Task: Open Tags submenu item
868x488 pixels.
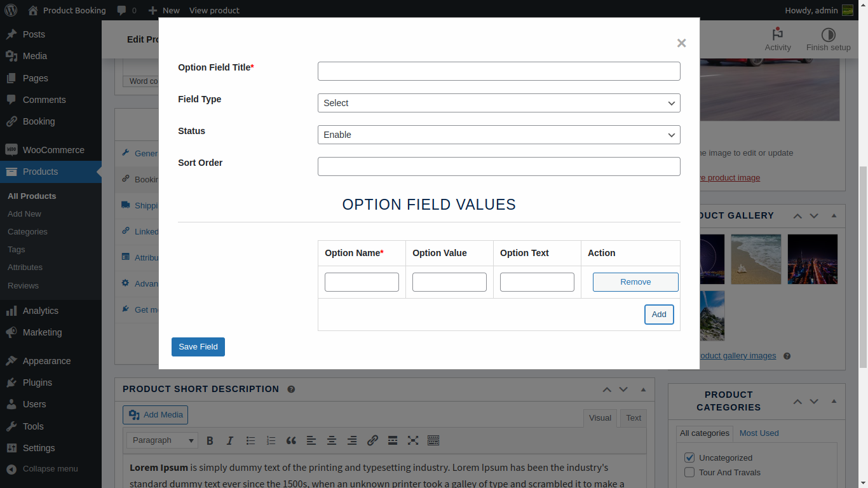Action: [x=17, y=250]
